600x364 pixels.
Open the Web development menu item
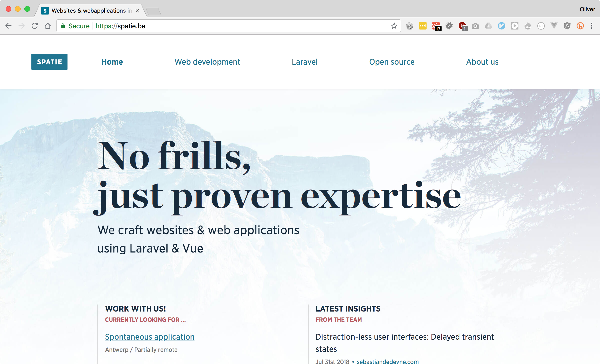(207, 62)
